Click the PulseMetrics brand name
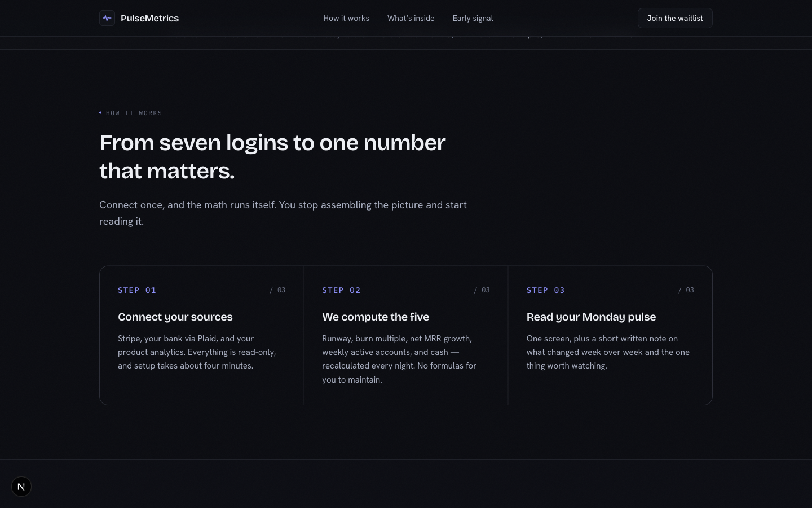Screen dimensions: 812x508 pos(149,18)
